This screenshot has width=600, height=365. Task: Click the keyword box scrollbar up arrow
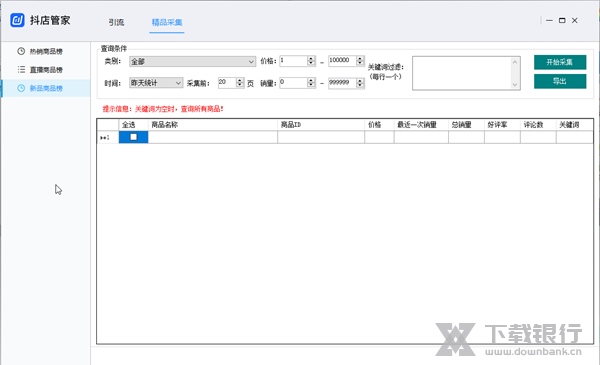point(515,62)
